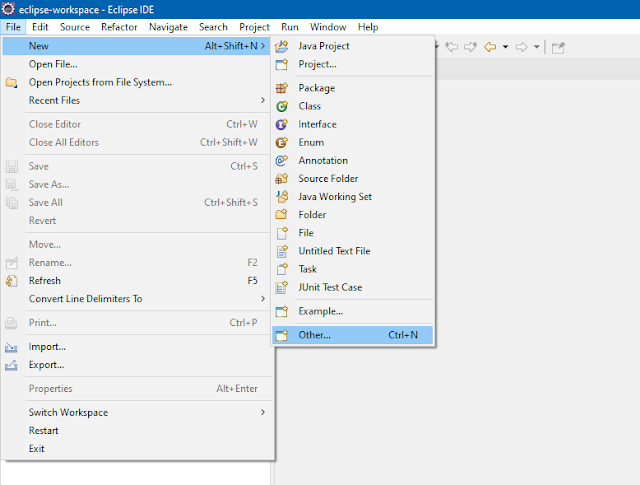This screenshot has width=640, height=485.
Task: Click the Export icon in File menu
Action: (11, 365)
